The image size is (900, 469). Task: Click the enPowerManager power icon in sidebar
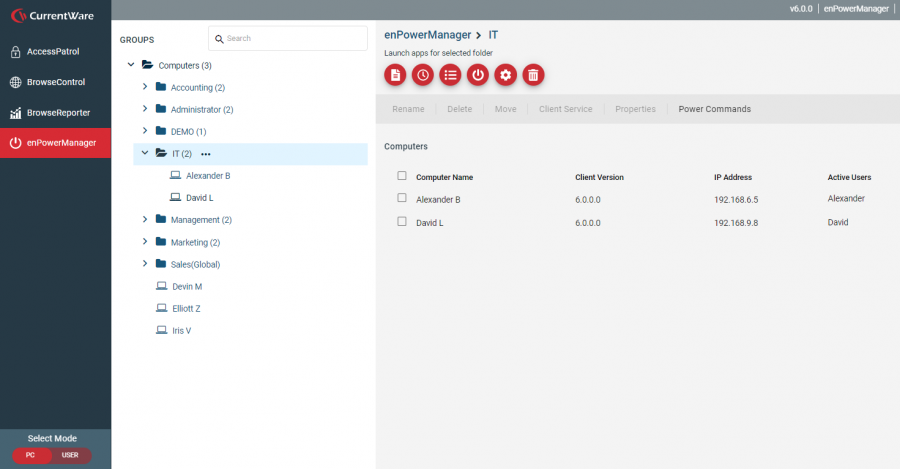point(15,143)
